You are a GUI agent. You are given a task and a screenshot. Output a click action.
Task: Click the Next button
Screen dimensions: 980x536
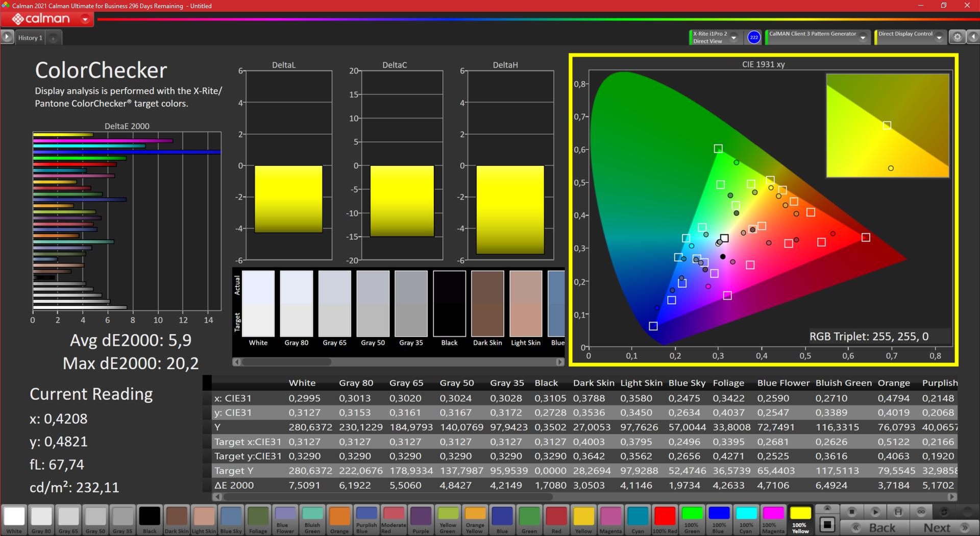pyautogui.click(x=945, y=528)
